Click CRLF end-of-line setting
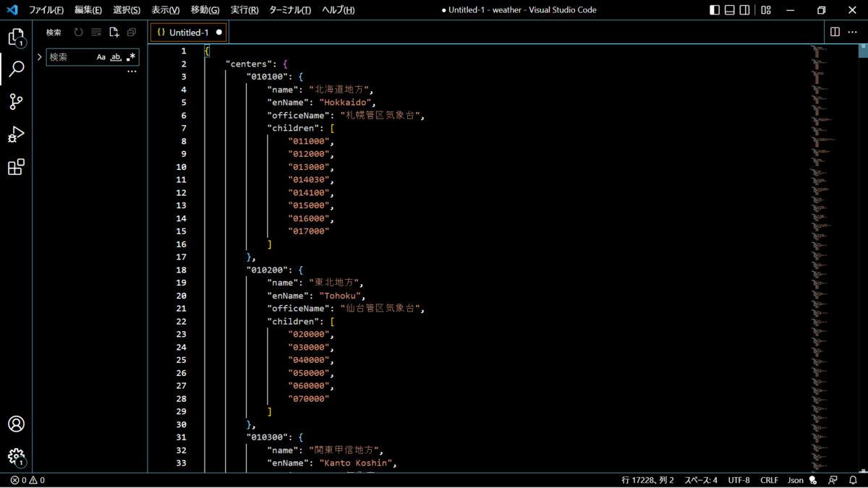The image size is (868, 488). (769, 480)
